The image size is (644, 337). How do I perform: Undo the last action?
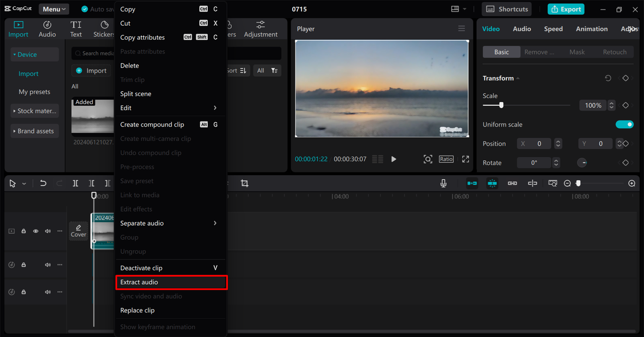[x=43, y=183]
